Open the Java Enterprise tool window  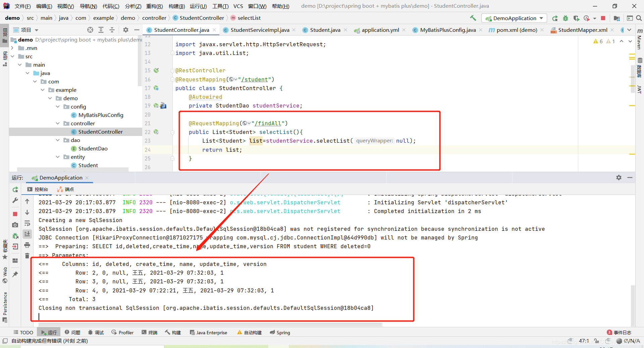click(208, 332)
